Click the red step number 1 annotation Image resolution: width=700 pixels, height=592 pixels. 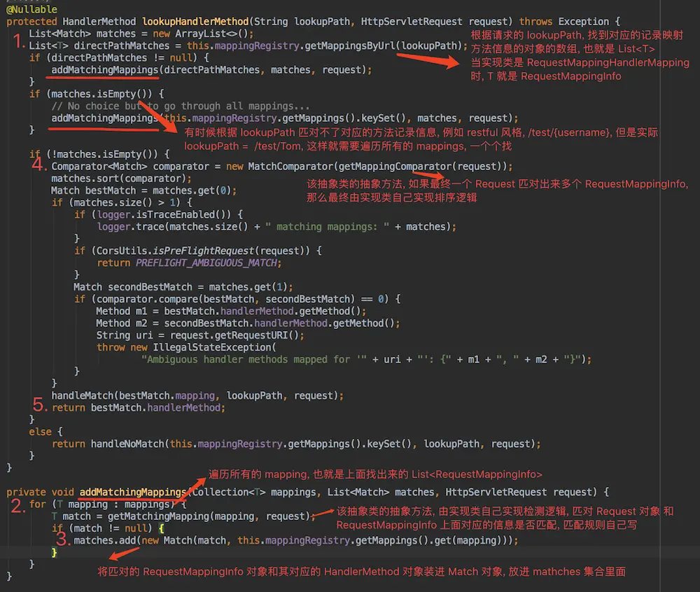point(17,41)
